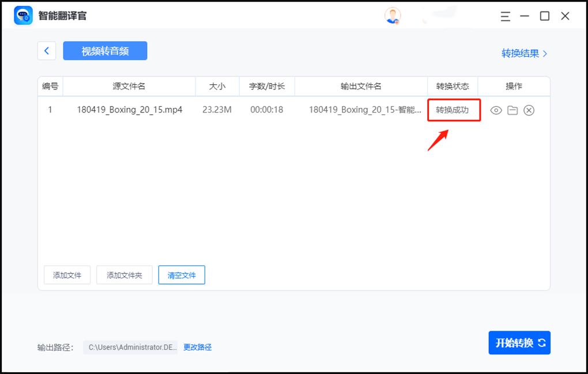Image resolution: width=588 pixels, height=374 pixels.
Task: Select the 视频转音频 tab
Action: click(105, 51)
